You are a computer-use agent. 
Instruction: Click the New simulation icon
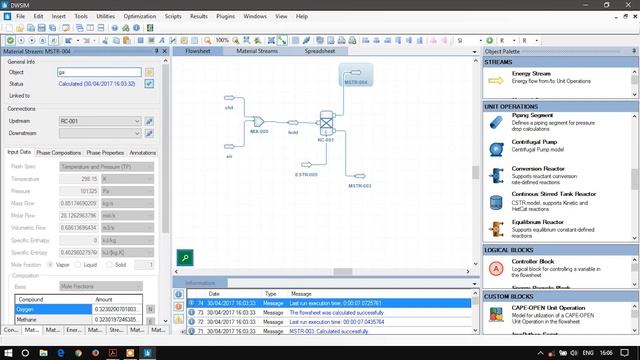point(9,28)
